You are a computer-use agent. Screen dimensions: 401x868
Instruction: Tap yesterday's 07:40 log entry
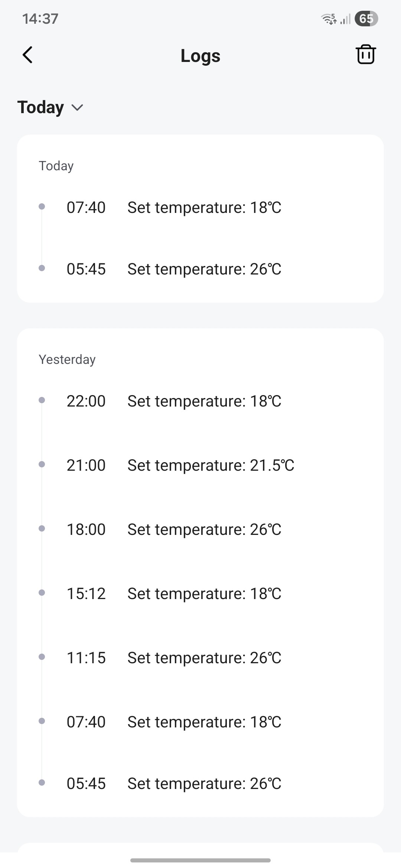pyautogui.click(x=174, y=722)
